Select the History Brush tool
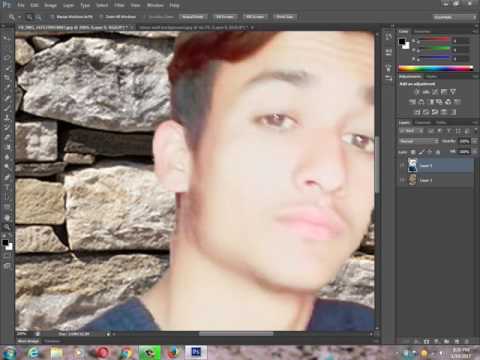This screenshot has height=360, width=480. pos(7,128)
